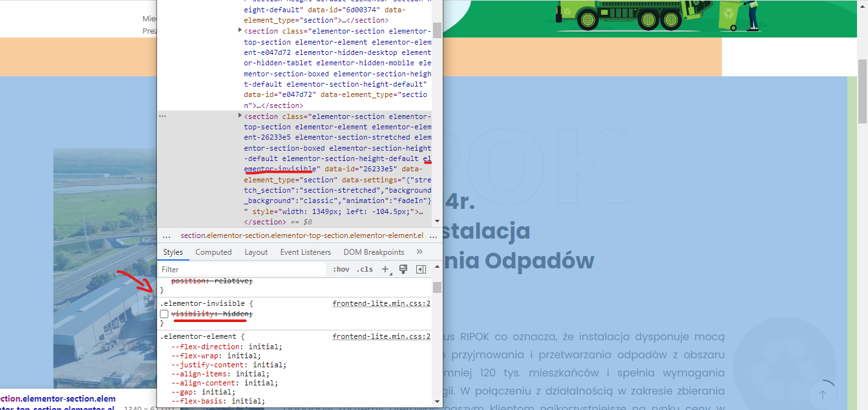Image resolution: width=868 pixels, height=410 pixels.
Task: Click the data-id="26233e5" attribute text
Action: pos(361,169)
